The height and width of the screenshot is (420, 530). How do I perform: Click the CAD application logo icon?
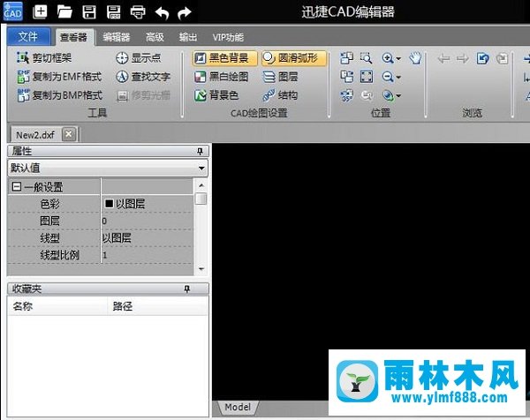tap(13, 11)
